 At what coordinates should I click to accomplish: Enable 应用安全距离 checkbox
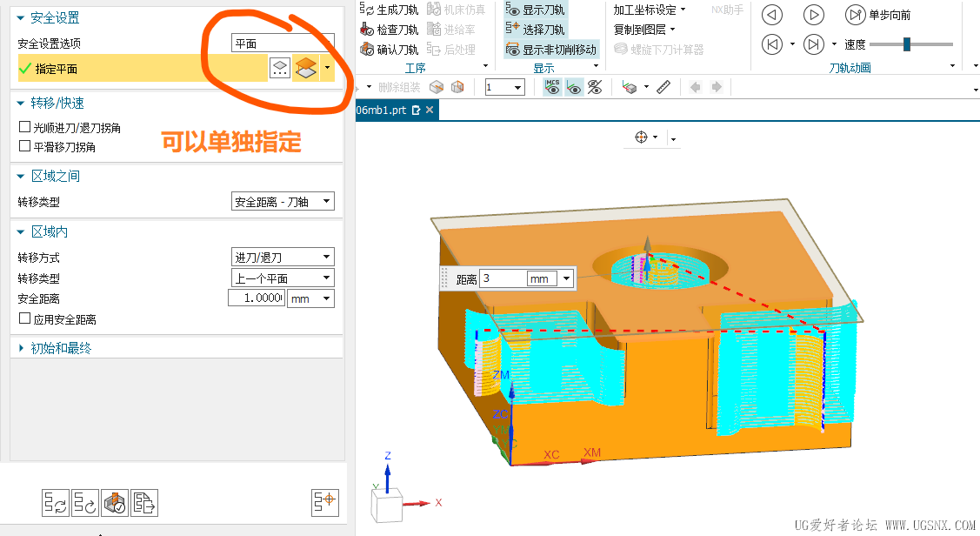pos(25,318)
